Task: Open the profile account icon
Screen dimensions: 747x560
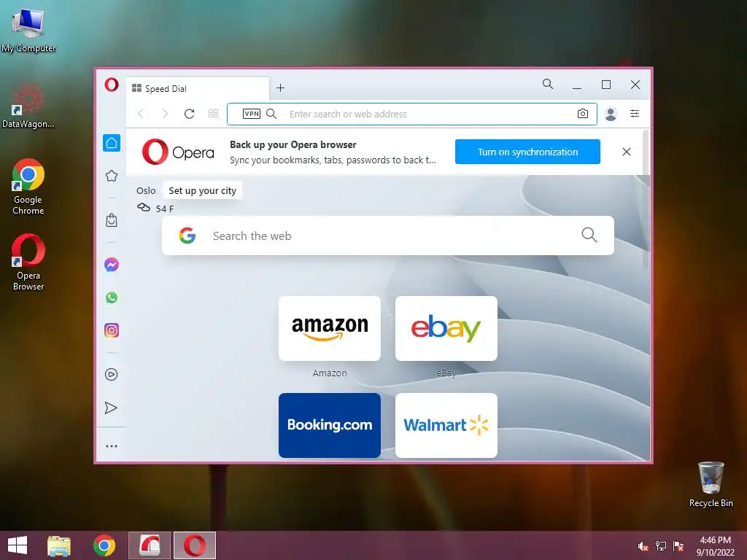Action: click(x=611, y=114)
